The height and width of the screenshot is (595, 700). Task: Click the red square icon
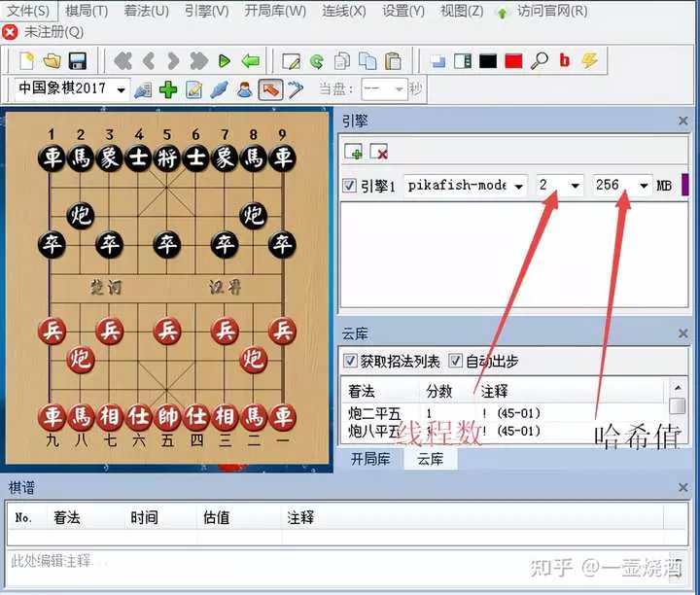click(x=513, y=61)
